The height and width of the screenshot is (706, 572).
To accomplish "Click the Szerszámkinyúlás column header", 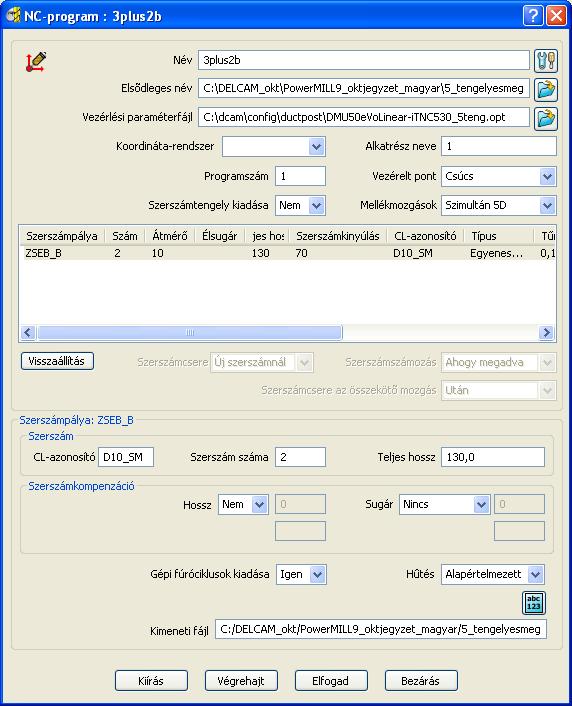I will click(x=338, y=236).
